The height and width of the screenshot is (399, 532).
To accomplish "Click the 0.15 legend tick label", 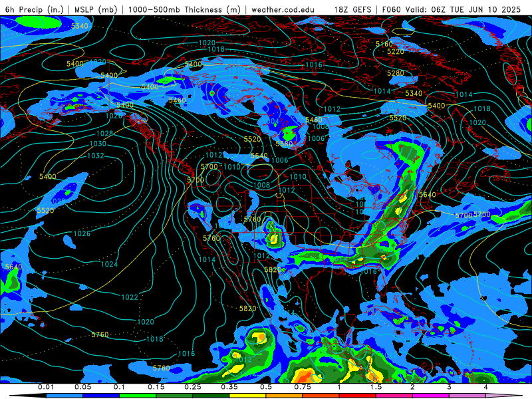I will (156, 387).
